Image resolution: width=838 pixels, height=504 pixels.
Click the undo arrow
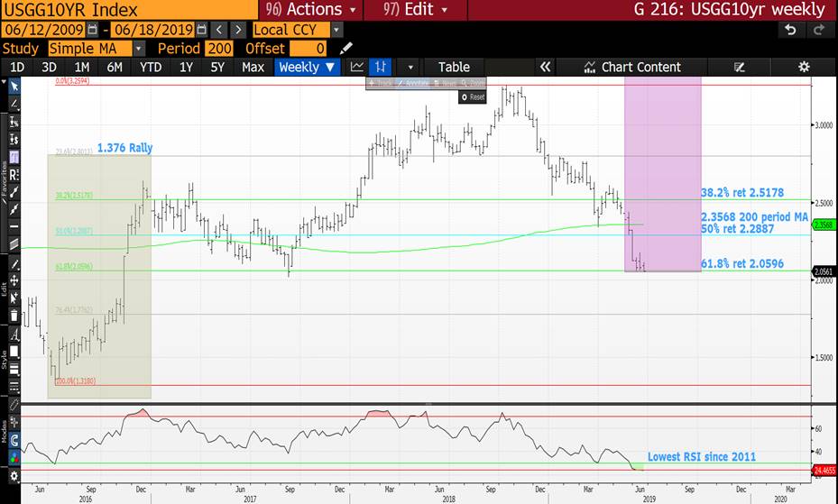tap(790, 30)
